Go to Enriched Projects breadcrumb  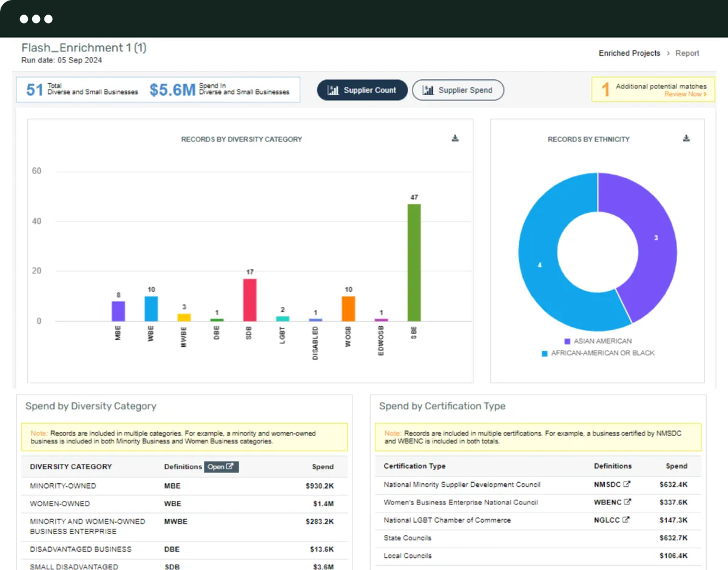[629, 53]
